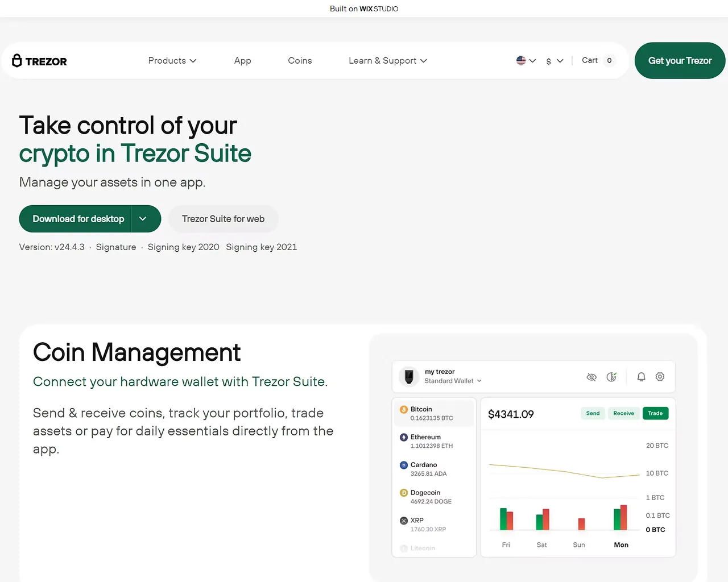728x582 pixels.
Task: Open Signing key 2021 link
Action: click(x=262, y=247)
